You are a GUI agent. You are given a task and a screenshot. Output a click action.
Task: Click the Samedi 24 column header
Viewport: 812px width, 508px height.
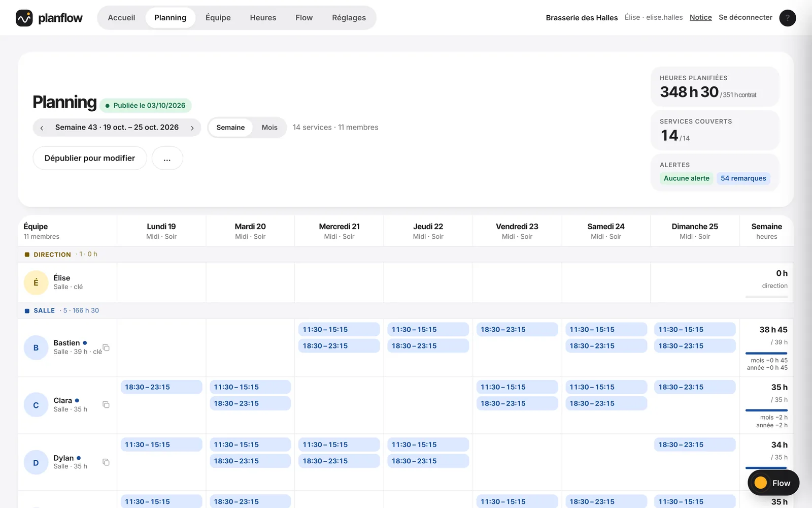[x=606, y=231]
